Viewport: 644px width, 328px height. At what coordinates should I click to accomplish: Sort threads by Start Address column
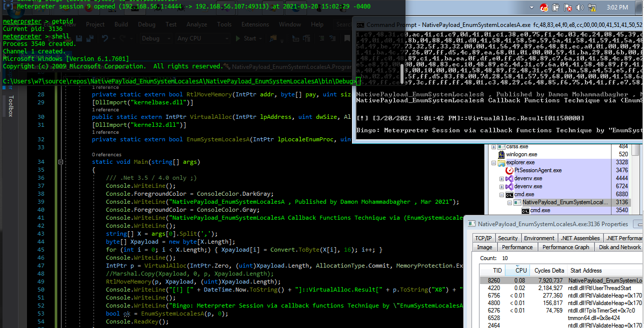point(604,271)
